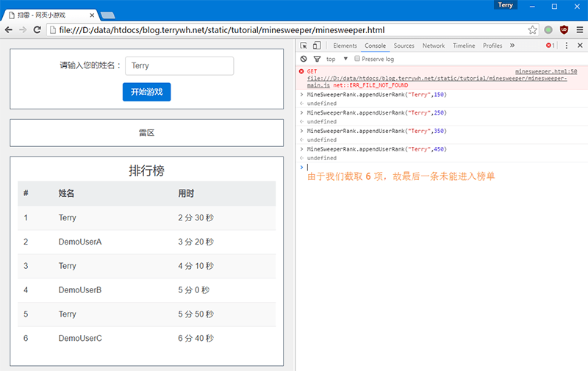Select the DemoUserC row name
This screenshot has height=371, width=588.
click(x=80, y=338)
